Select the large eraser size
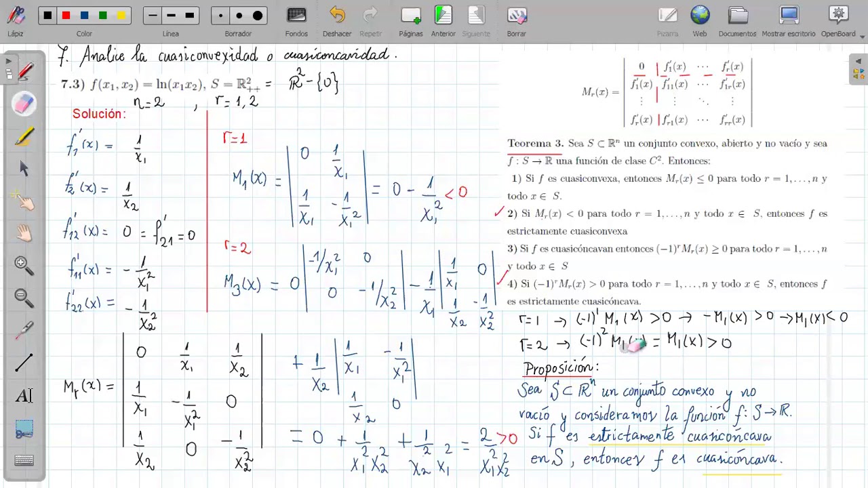Screen dimensions: 868x488 pos(258,16)
